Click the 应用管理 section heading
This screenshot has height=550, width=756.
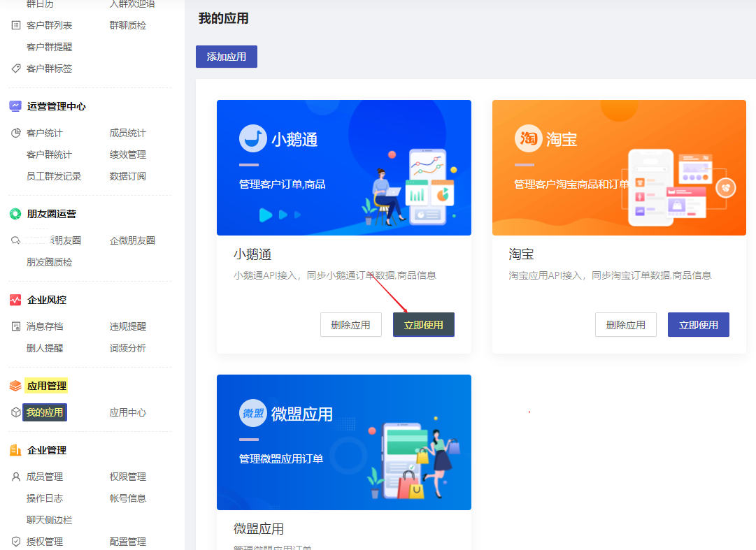point(47,386)
